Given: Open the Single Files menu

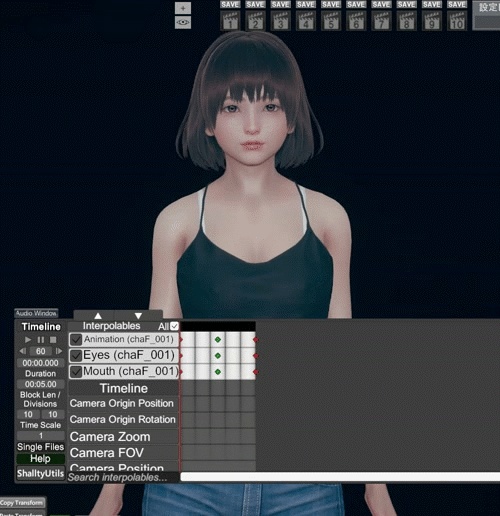Looking at the screenshot, I should (x=40, y=447).
